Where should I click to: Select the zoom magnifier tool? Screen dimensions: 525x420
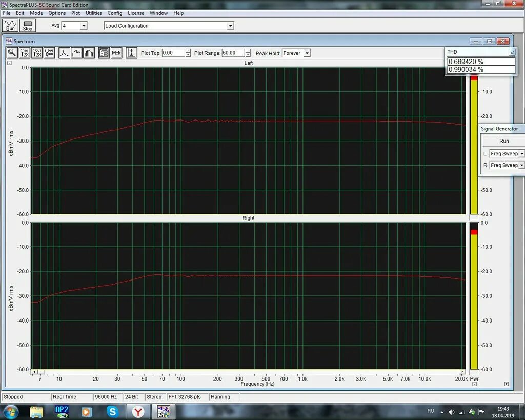(x=12, y=53)
